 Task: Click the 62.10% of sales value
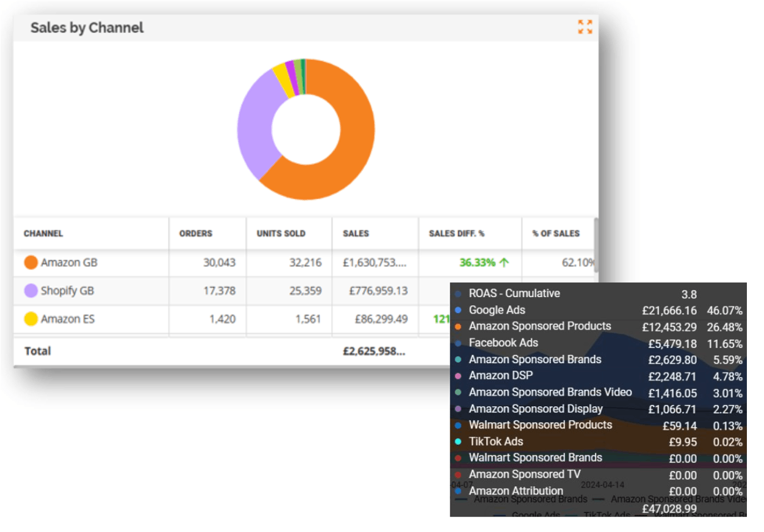pos(578,263)
